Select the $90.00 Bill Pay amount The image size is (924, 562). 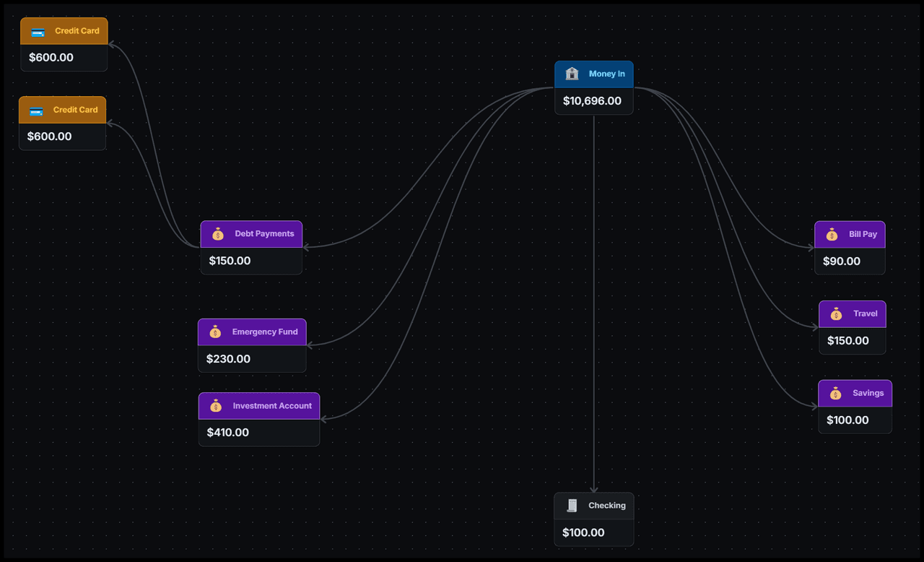click(x=841, y=261)
